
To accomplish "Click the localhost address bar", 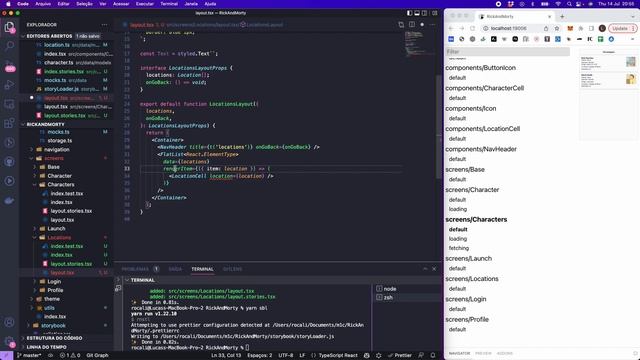I will coord(510,29).
